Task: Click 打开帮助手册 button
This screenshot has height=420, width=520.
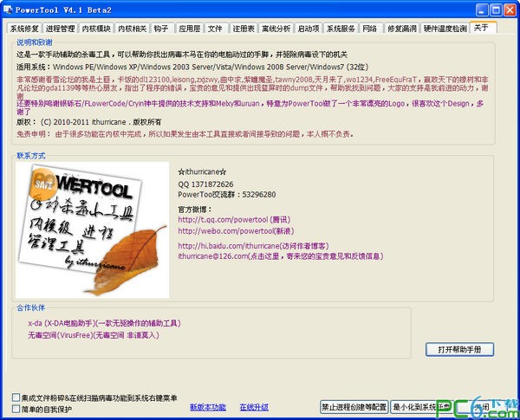Action: click(x=459, y=349)
